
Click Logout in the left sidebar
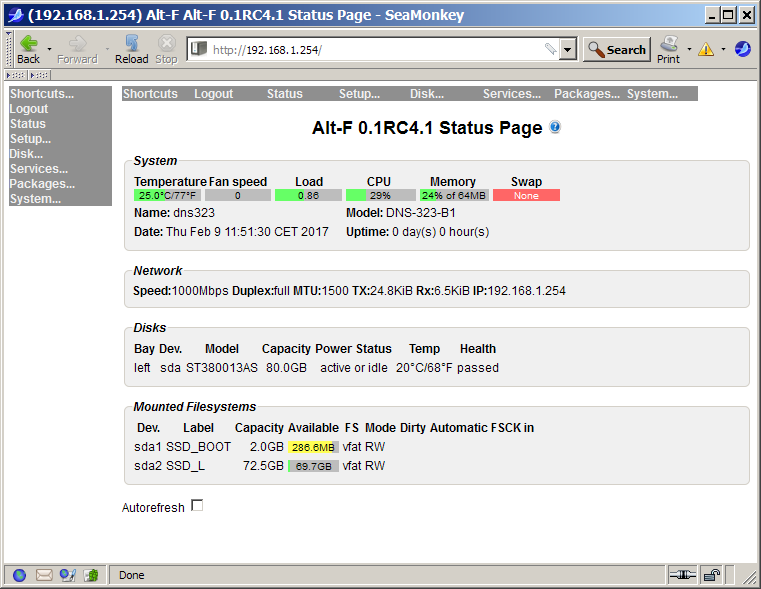tap(29, 109)
